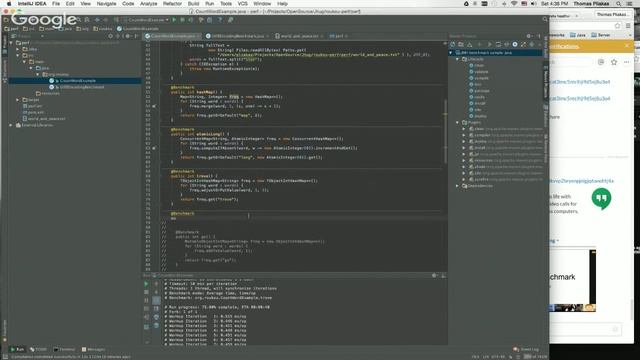Screen dimensions: 640x360
Task: Collapse the perf project root in Project tree
Action: pos(11,42)
